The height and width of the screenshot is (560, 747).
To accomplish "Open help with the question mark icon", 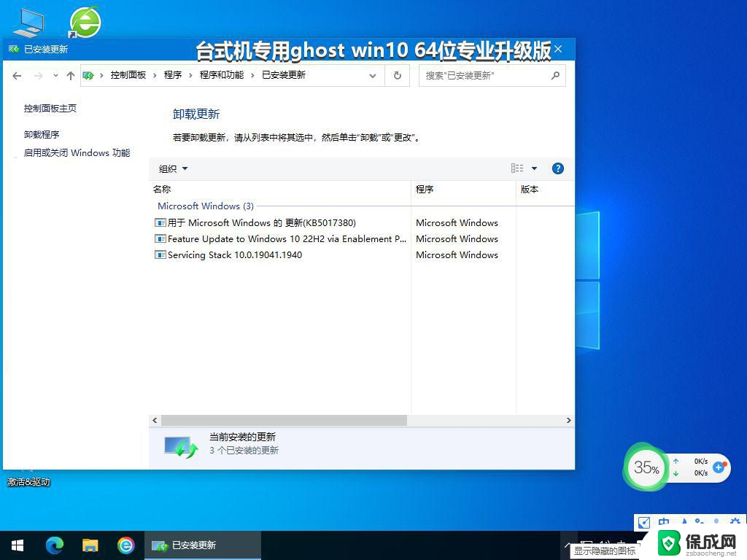I will click(x=558, y=168).
